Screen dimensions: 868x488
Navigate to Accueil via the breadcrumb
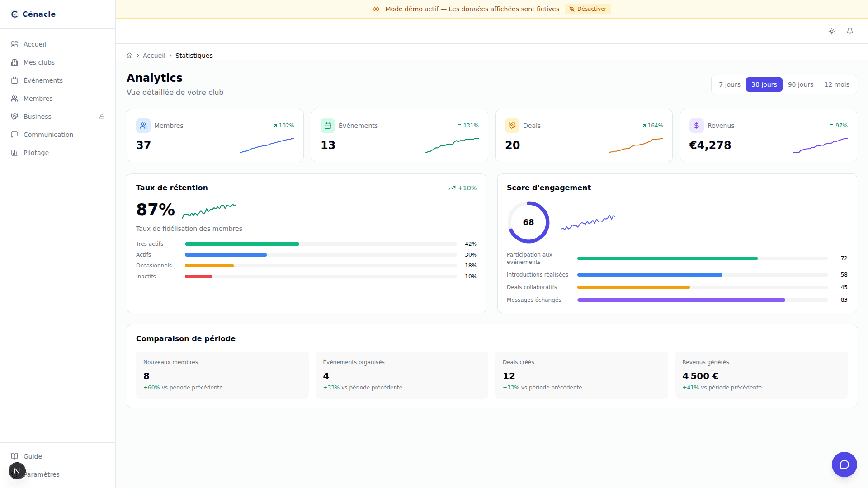pyautogui.click(x=154, y=55)
